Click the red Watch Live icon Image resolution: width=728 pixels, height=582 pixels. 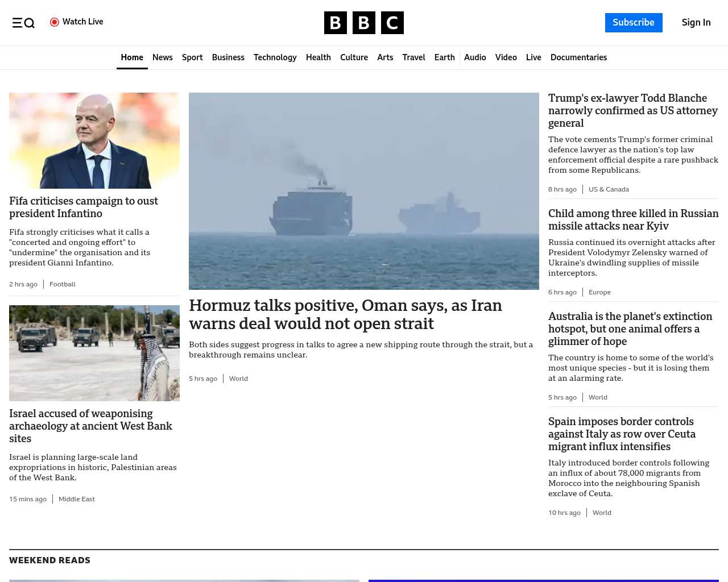[55, 22]
